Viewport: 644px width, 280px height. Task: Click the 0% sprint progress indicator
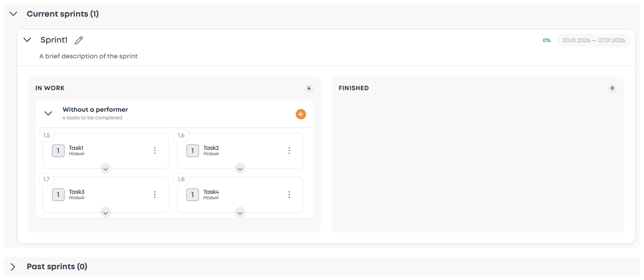coord(546,40)
